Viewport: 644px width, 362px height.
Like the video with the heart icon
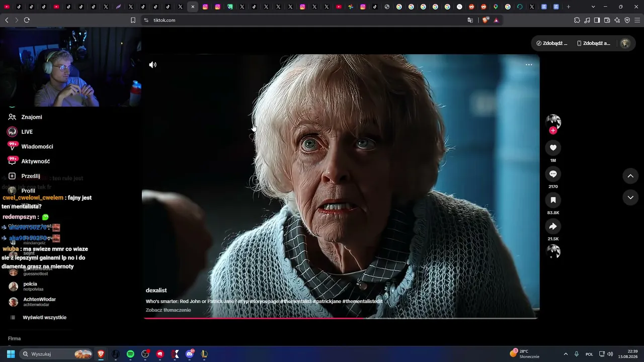pyautogui.click(x=553, y=147)
